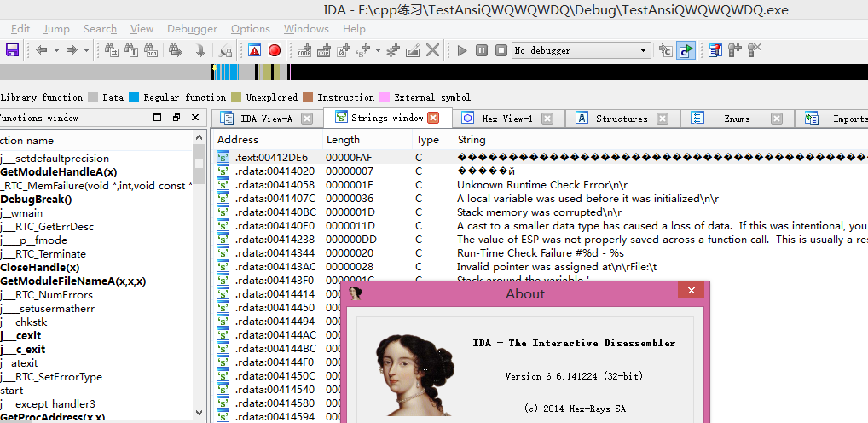Click the string style 's' icon
The width and height of the screenshot is (868, 423).
[x=363, y=50]
